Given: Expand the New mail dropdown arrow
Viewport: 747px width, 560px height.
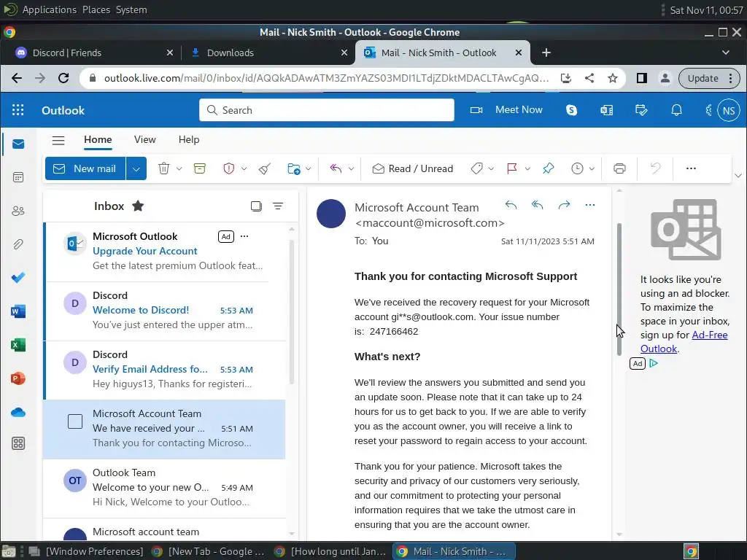Looking at the screenshot, I should tap(136, 168).
